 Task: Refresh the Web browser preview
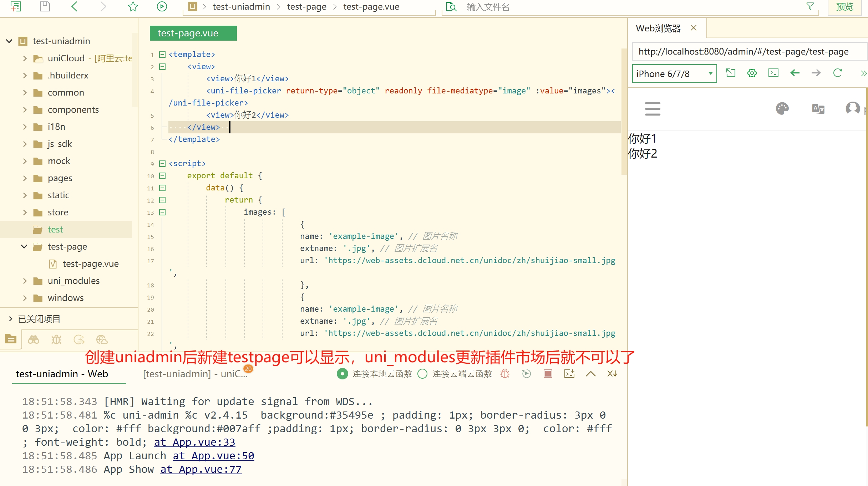point(837,73)
